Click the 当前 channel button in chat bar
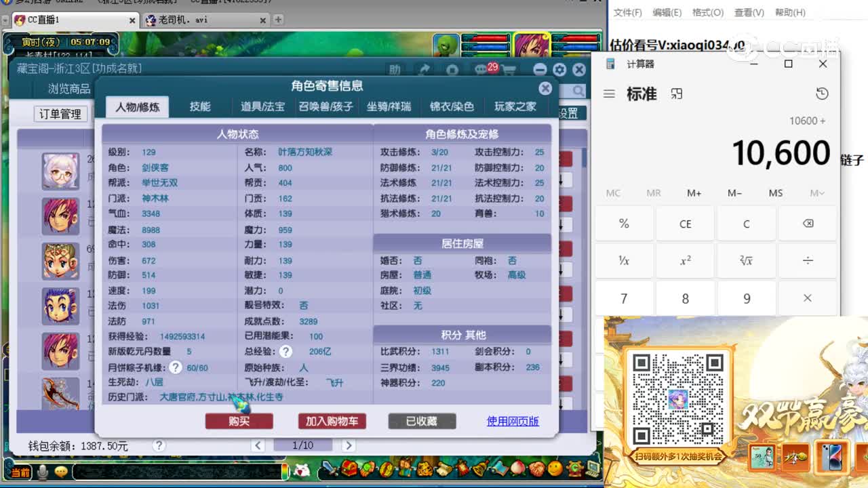This screenshot has height=488, width=868. [x=20, y=472]
